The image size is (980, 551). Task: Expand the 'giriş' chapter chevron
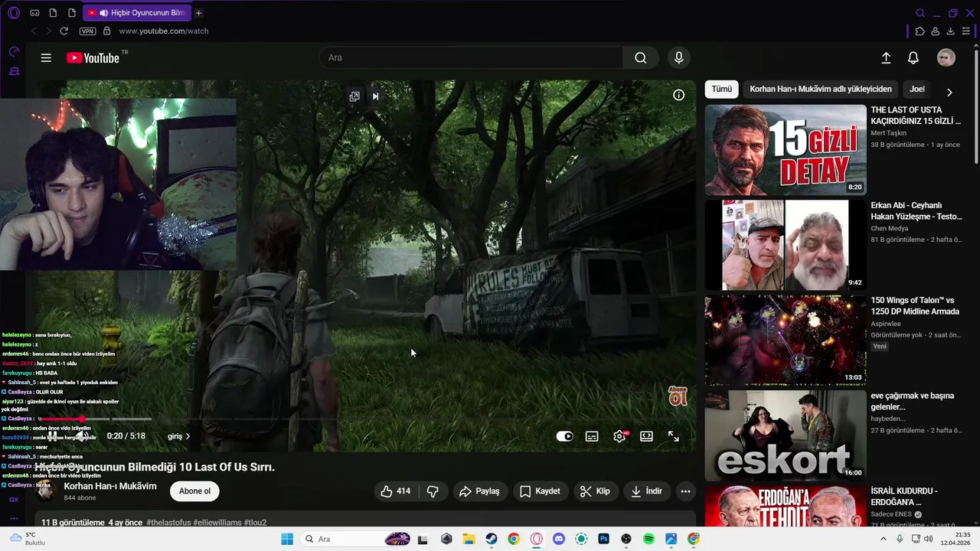click(188, 436)
